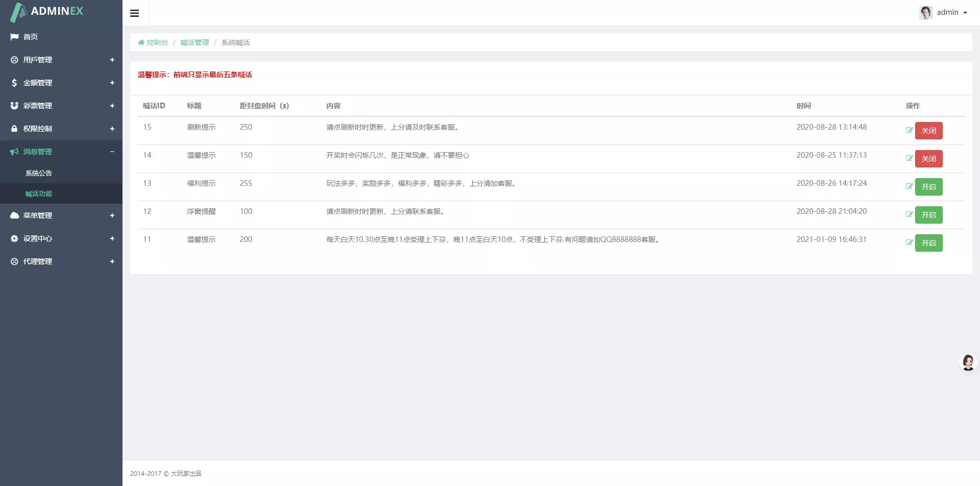
Task: Open the floating customer service avatar
Action: [968, 362]
